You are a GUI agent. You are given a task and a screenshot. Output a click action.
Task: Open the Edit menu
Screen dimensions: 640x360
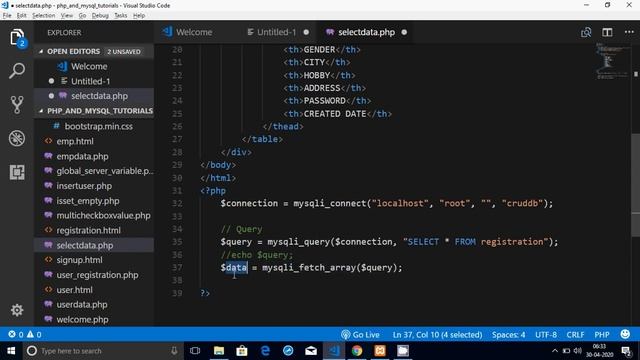22,16
